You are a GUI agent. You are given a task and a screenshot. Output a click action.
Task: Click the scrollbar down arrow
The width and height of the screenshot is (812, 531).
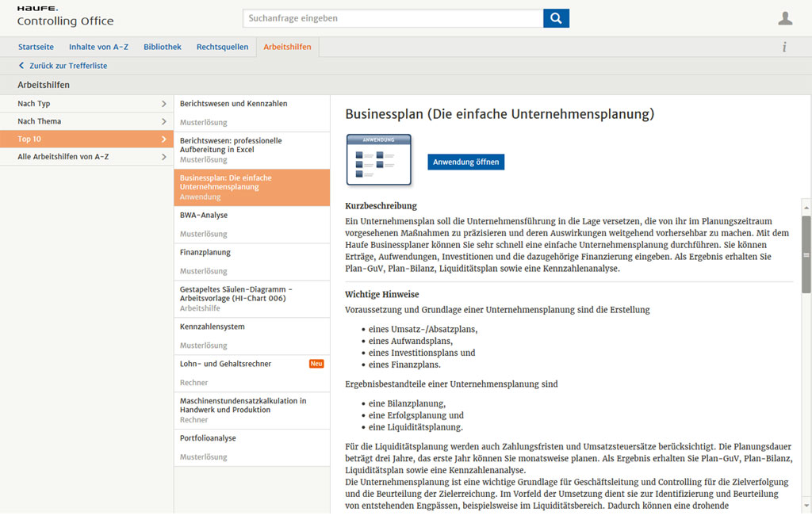(806, 505)
